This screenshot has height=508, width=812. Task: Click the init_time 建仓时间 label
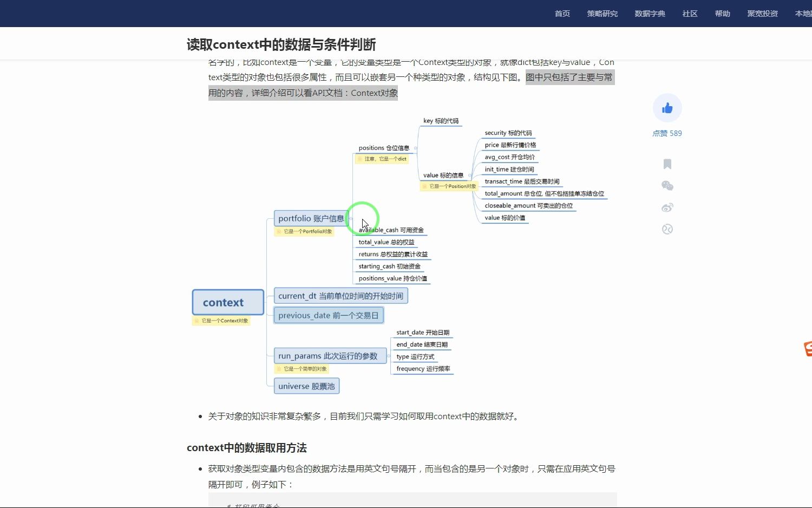(509, 170)
